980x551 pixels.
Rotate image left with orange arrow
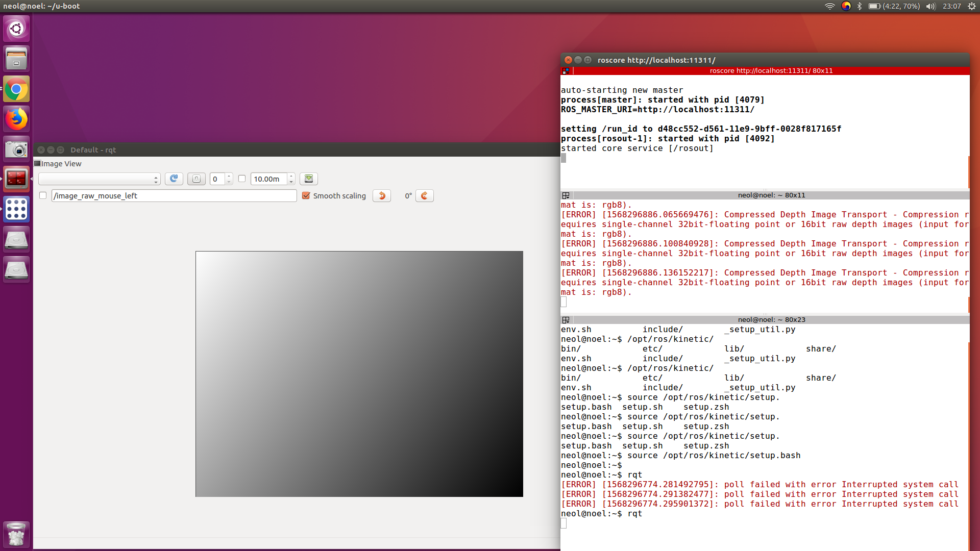(382, 196)
